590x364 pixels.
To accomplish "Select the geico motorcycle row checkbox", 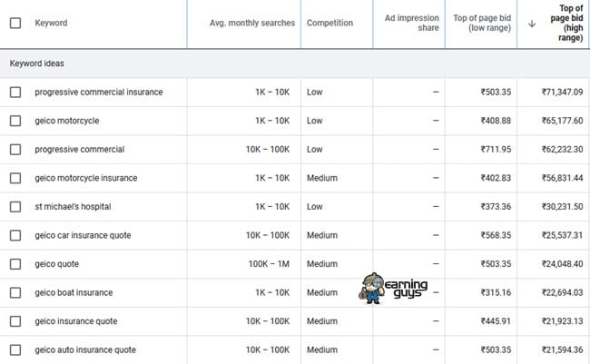I will (x=15, y=121).
